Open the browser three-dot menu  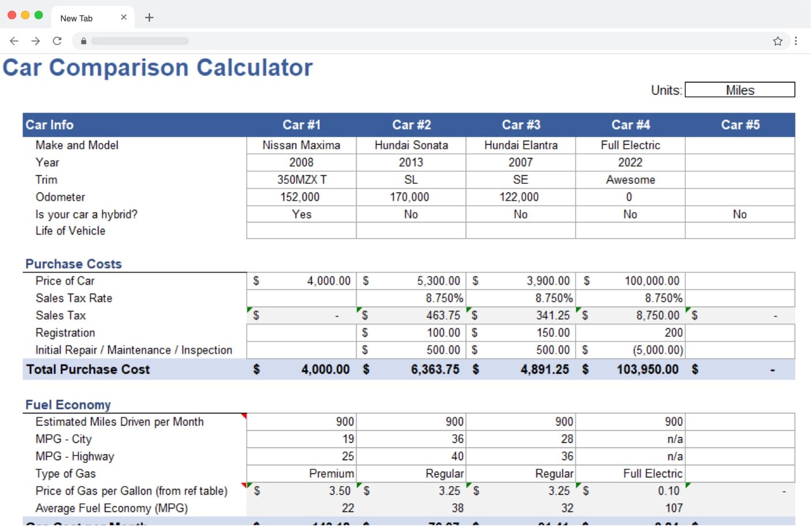pyautogui.click(x=796, y=41)
